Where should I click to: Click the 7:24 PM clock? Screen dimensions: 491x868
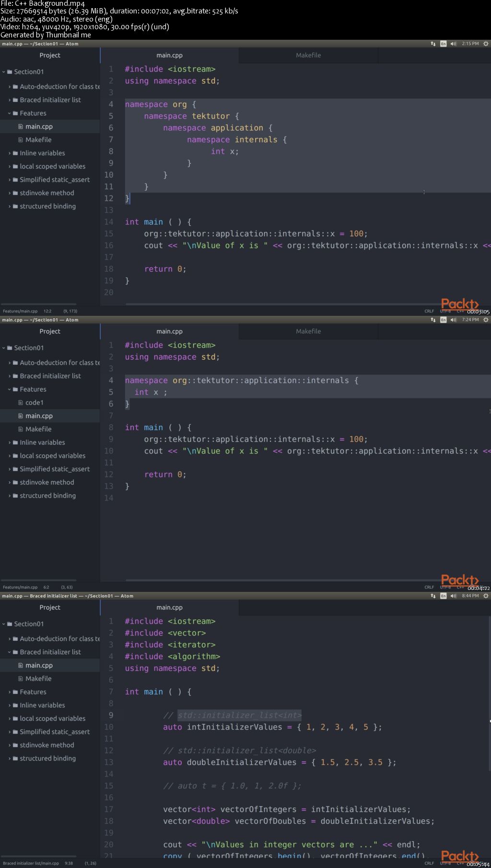click(470, 320)
